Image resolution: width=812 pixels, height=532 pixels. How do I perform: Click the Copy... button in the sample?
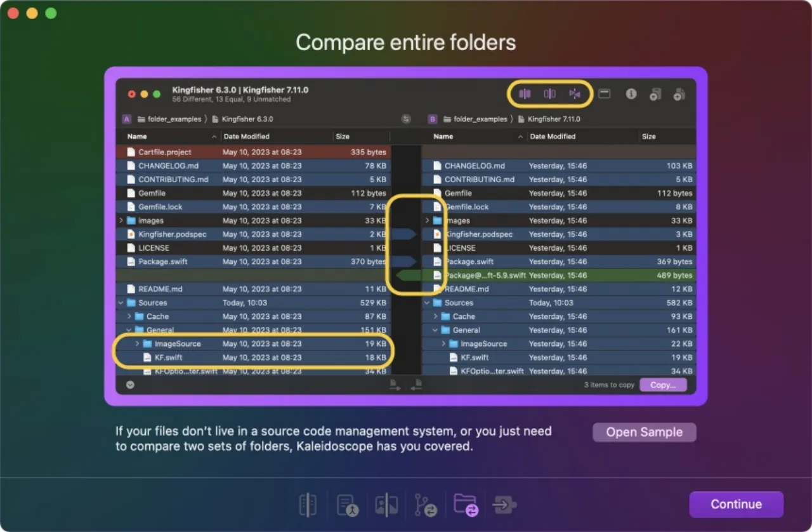(663, 385)
